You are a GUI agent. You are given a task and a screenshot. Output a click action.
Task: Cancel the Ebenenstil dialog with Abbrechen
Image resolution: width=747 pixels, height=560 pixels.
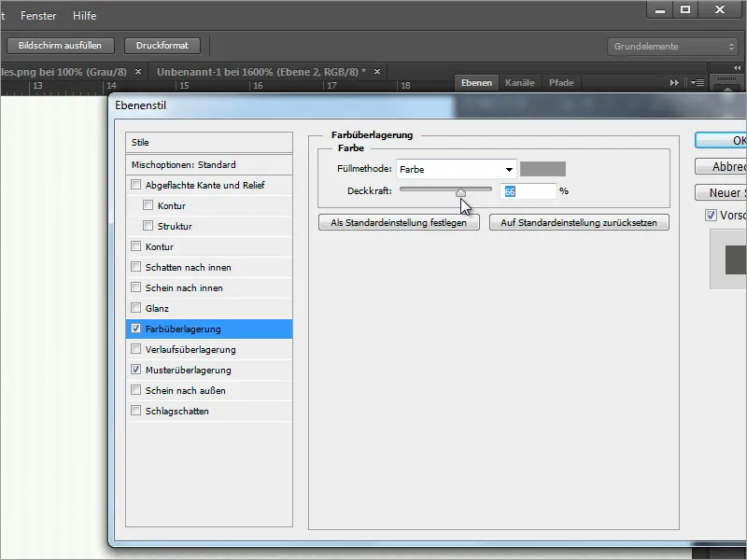pos(720,167)
